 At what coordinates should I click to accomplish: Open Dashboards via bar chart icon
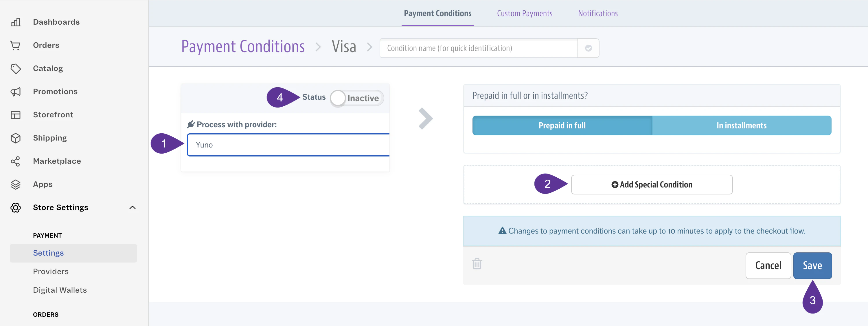tap(16, 22)
